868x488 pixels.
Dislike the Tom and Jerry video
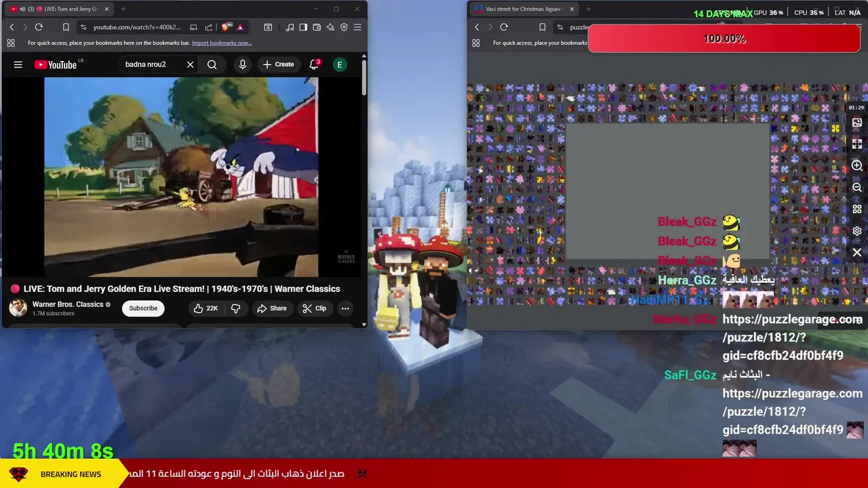[235, 308]
